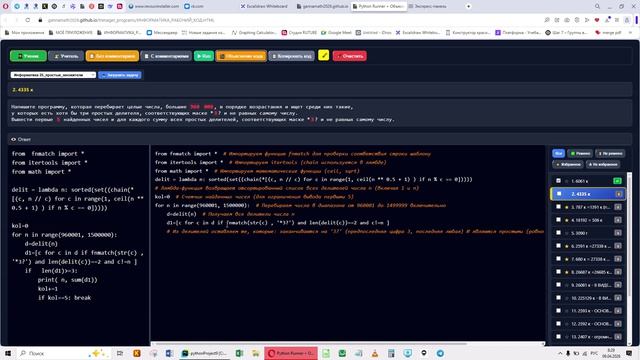Check the box for task 11. 2393
The image size is (640, 360).
558,311
